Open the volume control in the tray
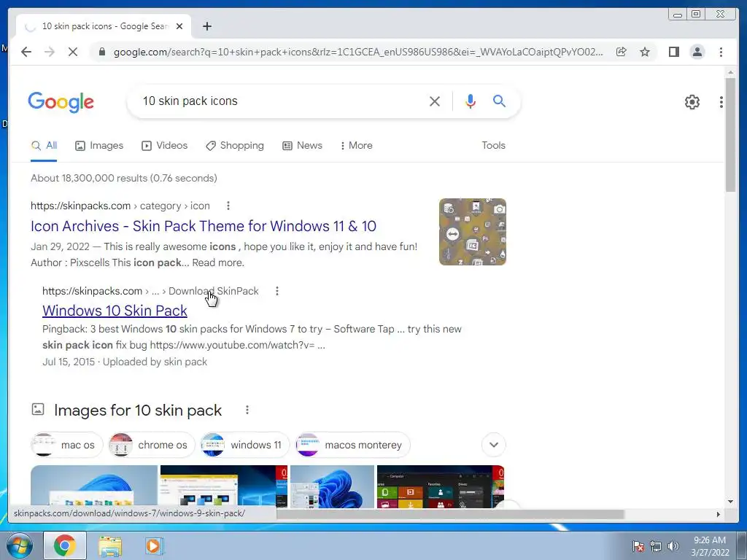Viewport: 747px width, 560px height. click(673, 545)
